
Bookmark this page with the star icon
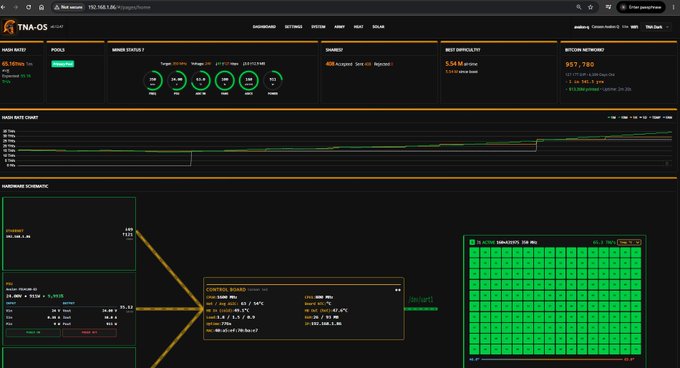[x=590, y=7]
